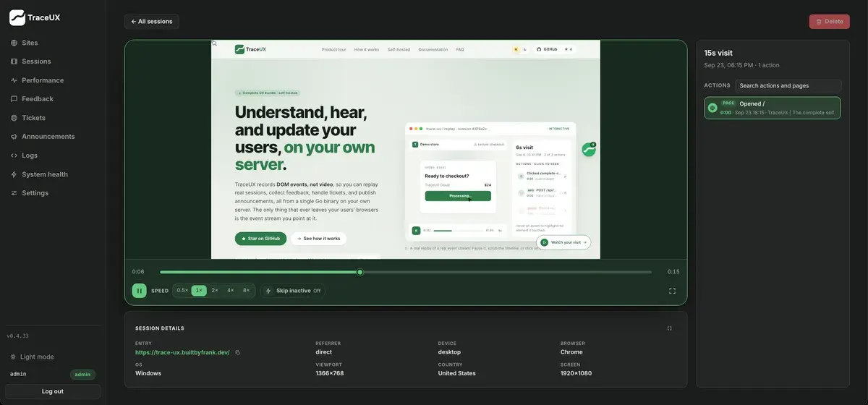Click the Windows OS value
The width and height of the screenshot is (868, 405).
click(x=148, y=373)
